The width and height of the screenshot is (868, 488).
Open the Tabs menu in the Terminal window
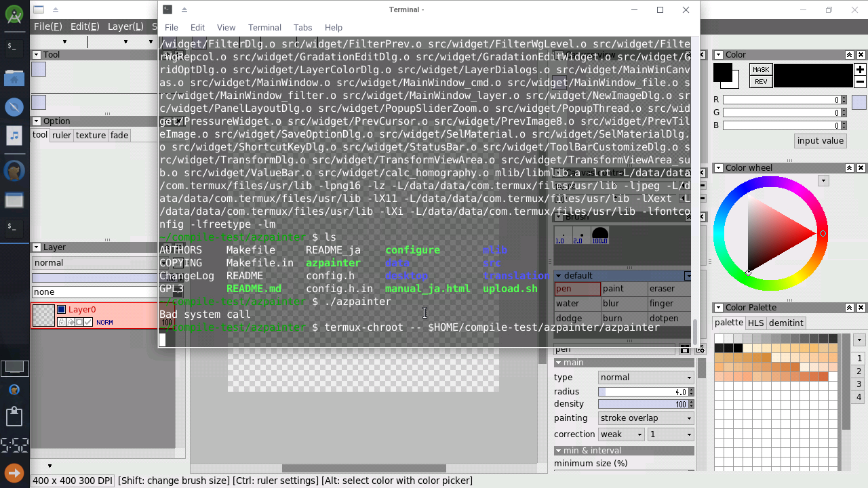pos(302,28)
